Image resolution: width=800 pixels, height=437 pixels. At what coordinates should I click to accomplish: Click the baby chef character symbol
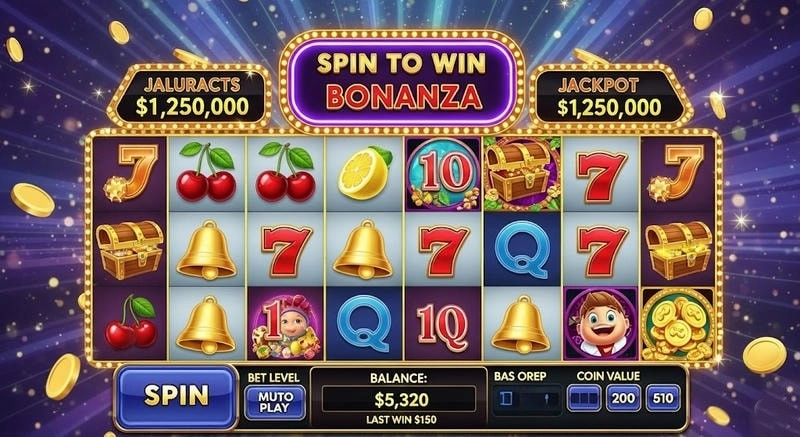click(x=286, y=325)
